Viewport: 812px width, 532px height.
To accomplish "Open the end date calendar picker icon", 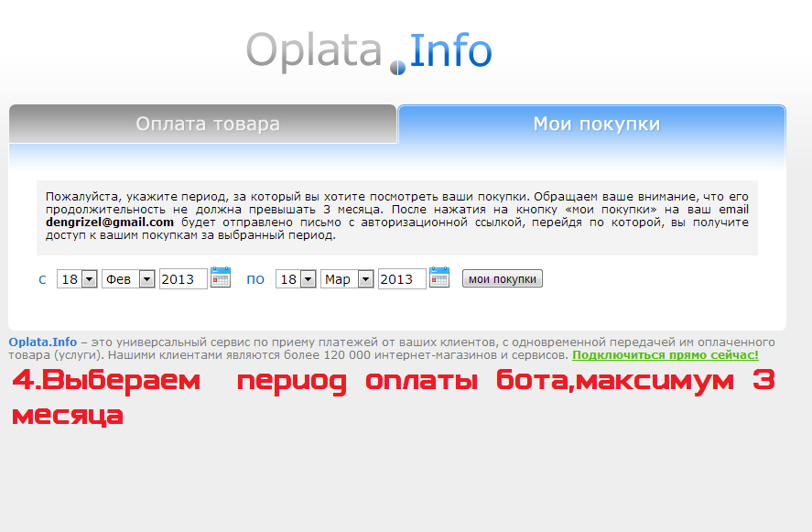I will tap(439, 277).
